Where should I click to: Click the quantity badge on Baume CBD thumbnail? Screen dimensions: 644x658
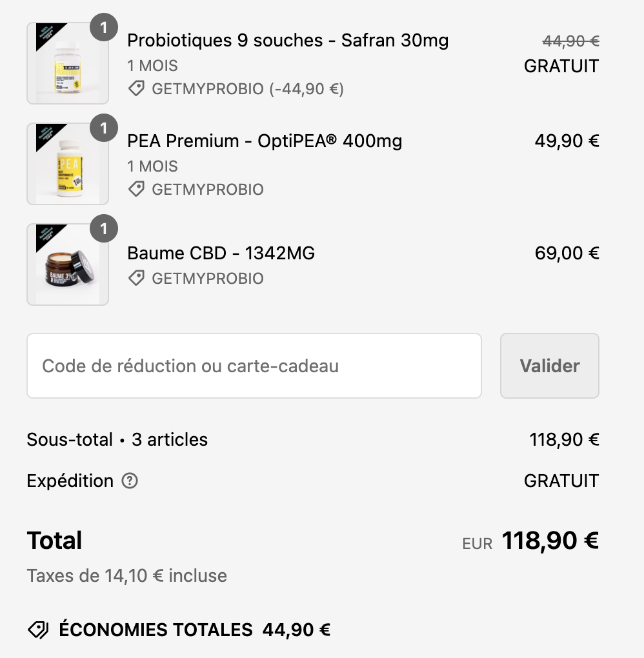pos(104,229)
